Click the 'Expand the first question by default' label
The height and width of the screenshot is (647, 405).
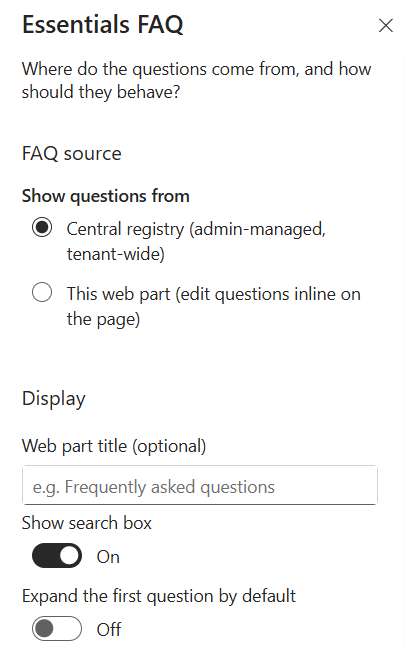click(x=159, y=596)
